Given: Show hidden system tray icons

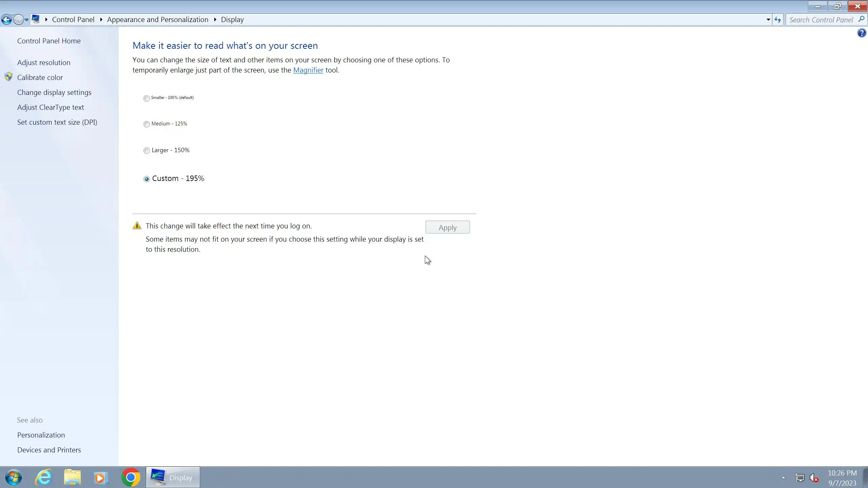Looking at the screenshot, I should click(783, 477).
